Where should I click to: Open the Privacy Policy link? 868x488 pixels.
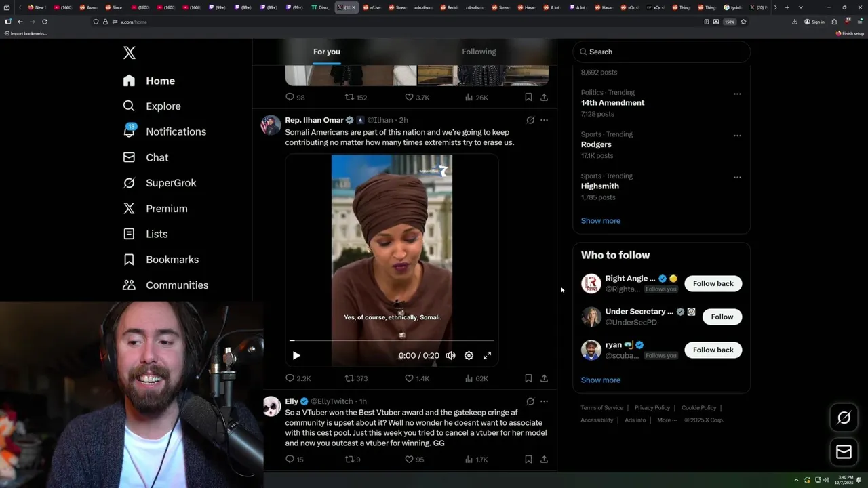point(652,408)
